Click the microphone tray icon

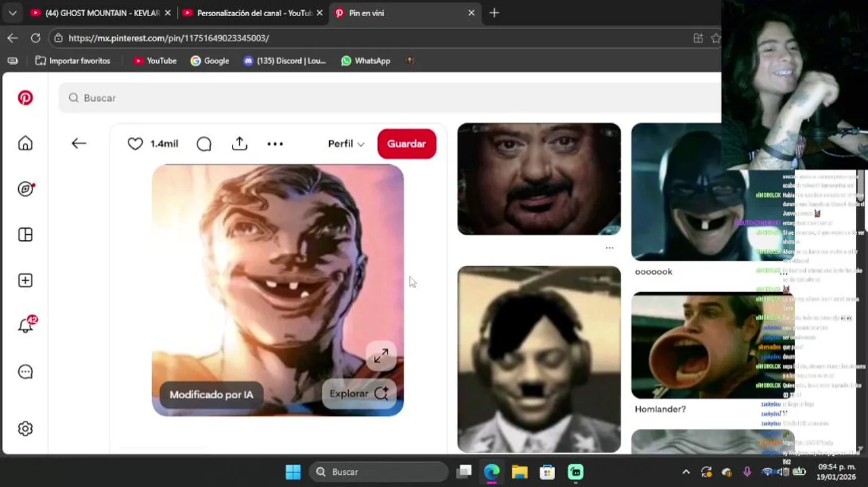[x=747, y=472]
